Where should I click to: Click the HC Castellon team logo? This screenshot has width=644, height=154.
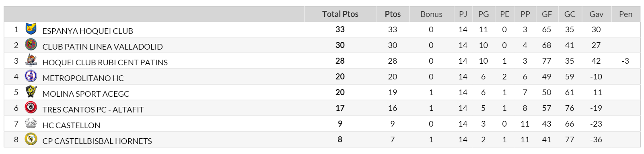[31, 123]
